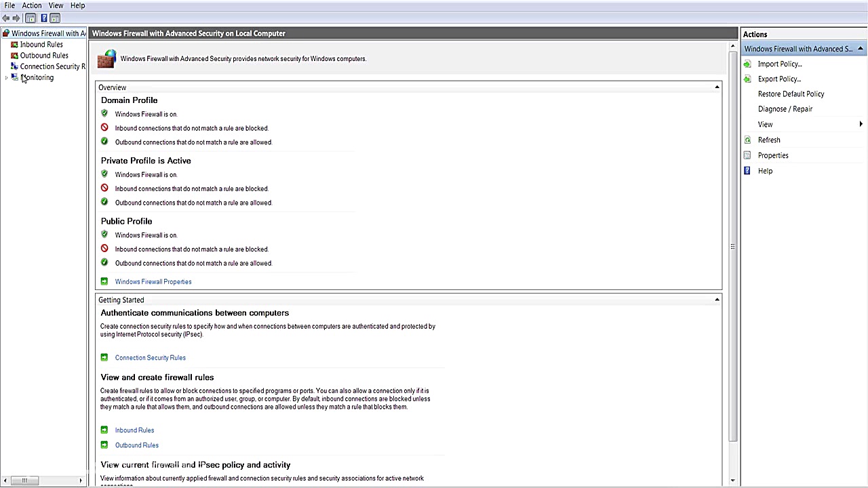The height and width of the screenshot is (488, 868).
Task: Open the Windows Firewall Properties link
Action: (153, 281)
